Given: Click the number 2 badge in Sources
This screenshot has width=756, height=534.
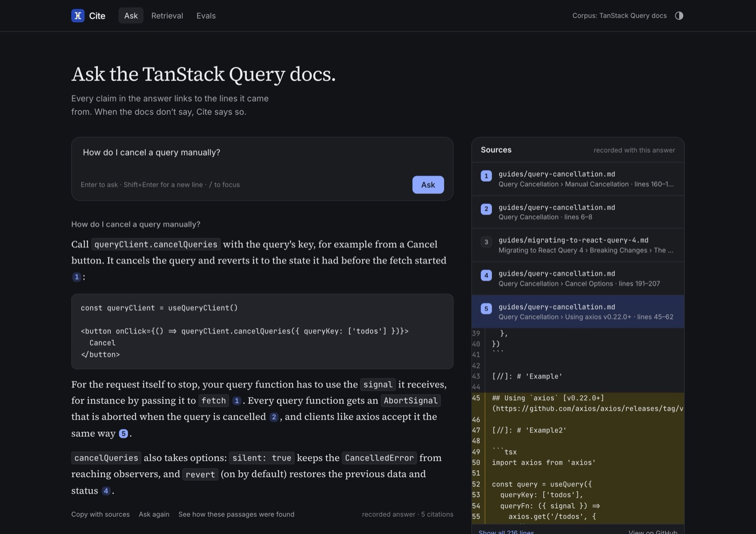Looking at the screenshot, I should (486, 209).
